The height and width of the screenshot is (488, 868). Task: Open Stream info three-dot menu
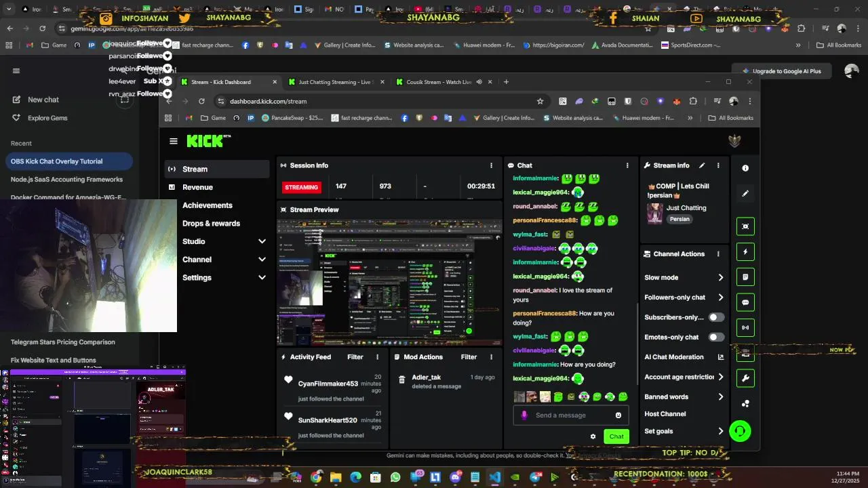(718, 165)
